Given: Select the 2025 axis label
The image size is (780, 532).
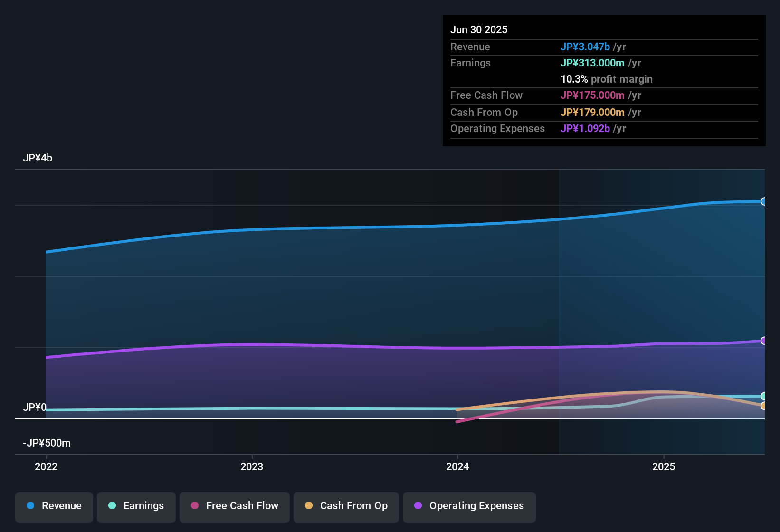Looking at the screenshot, I should coord(664,466).
